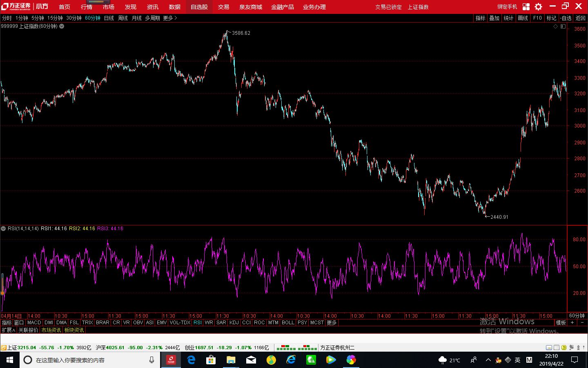Click the 方正证券 logo in title bar
Image resolution: width=588 pixels, height=368 pixels.
click(x=16, y=7)
